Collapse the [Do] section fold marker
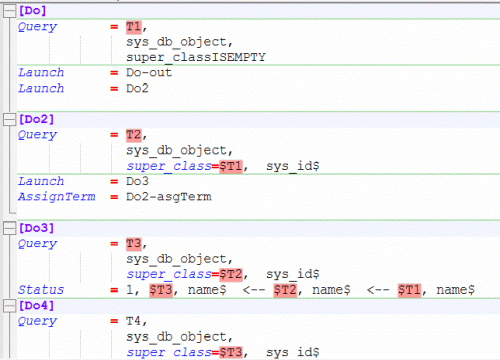500x360 pixels. [9, 11]
